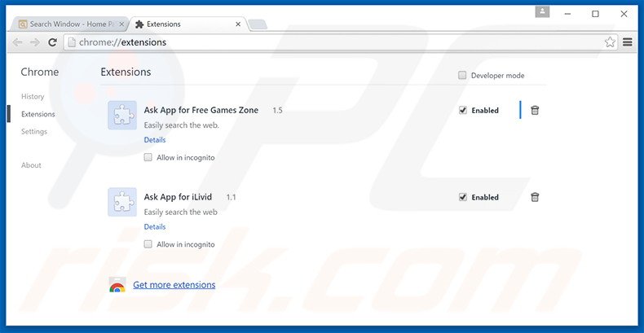Open History in the sidebar
644x333 pixels.
point(33,96)
